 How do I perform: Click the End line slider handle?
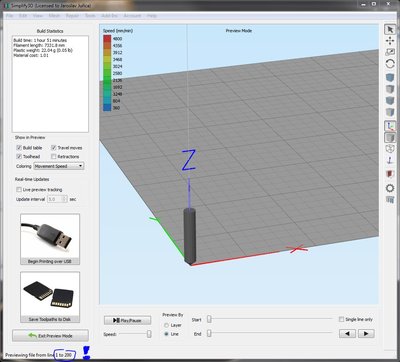(209, 333)
